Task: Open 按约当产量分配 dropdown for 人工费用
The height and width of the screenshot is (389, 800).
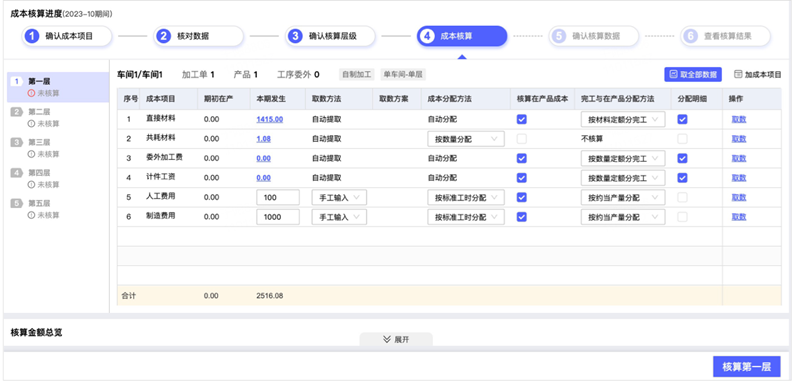Action: coord(623,198)
